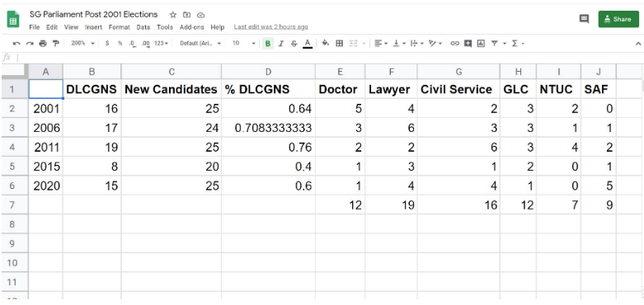644x305 pixels.
Task: Star the document
Action: 173,15
